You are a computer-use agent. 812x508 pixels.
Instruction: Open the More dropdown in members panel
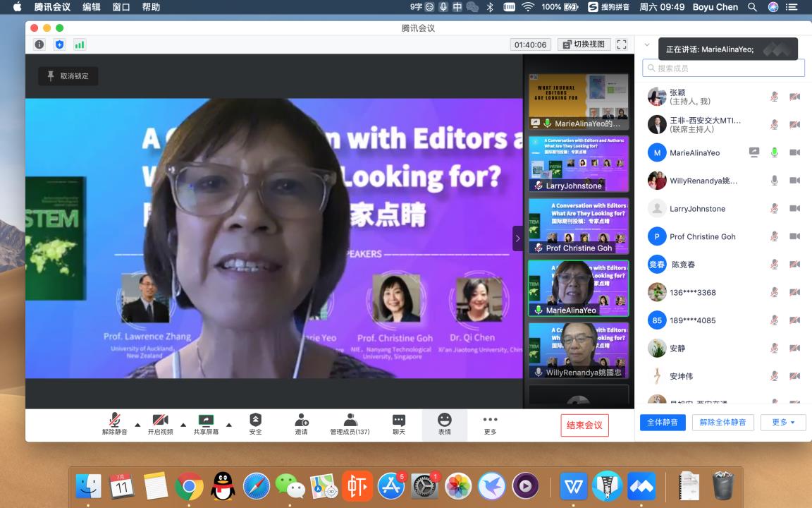click(783, 423)
